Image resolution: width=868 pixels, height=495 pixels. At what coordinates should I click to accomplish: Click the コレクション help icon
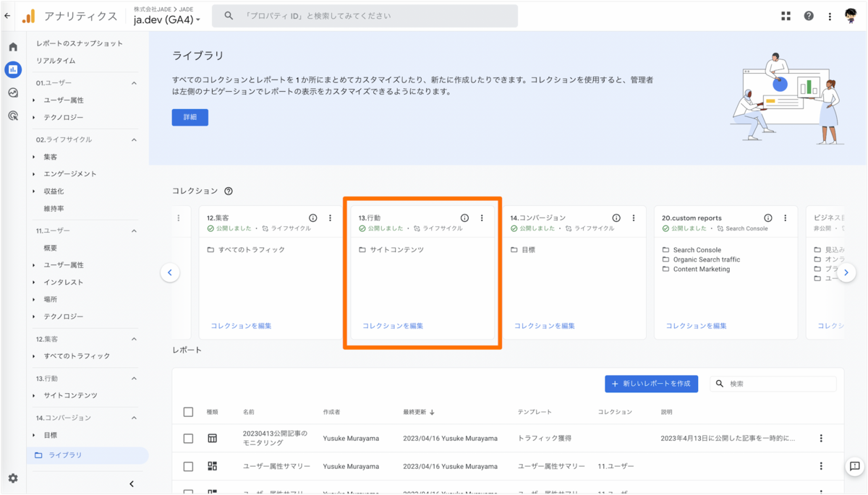(230, 191)
